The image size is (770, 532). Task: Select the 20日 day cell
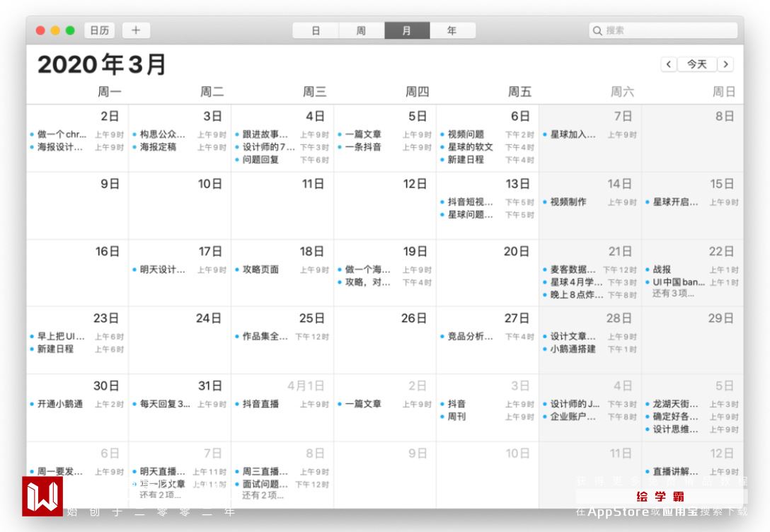click(x=488, y=273)
